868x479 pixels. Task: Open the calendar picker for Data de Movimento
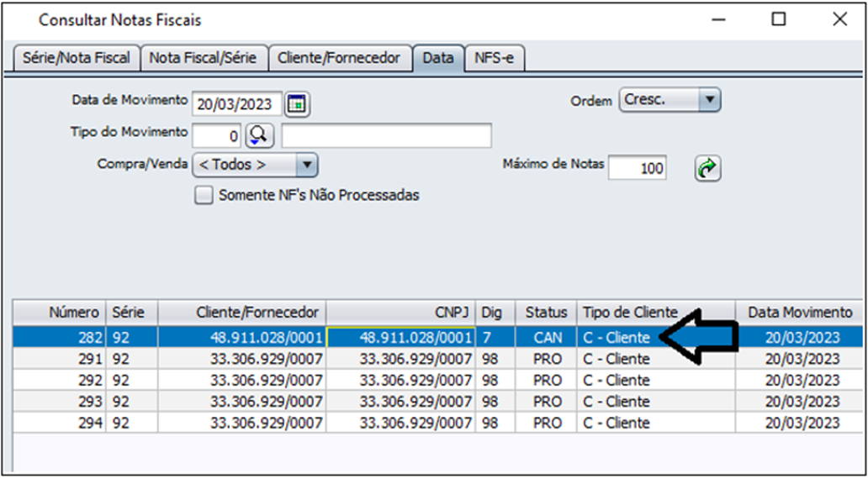click(x=298, y=104)
